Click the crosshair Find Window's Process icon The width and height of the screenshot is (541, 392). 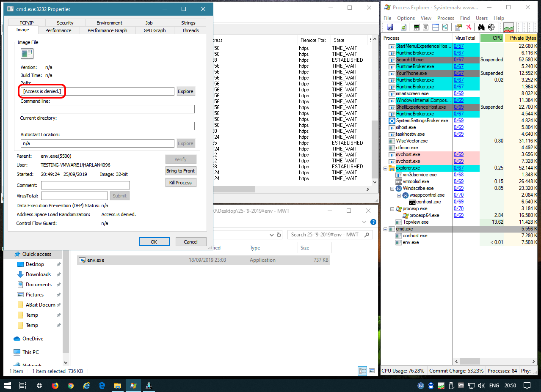[x=491, y=27]
